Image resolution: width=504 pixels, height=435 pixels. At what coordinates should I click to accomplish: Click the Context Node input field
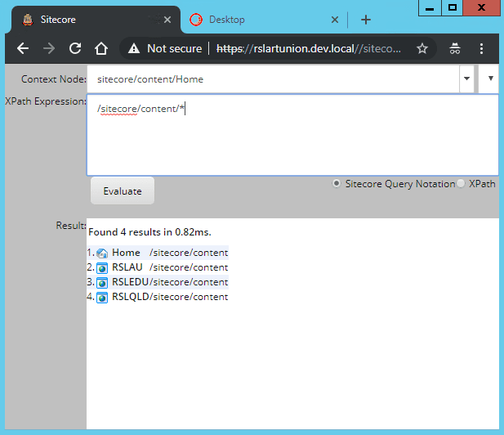[273, 78]
